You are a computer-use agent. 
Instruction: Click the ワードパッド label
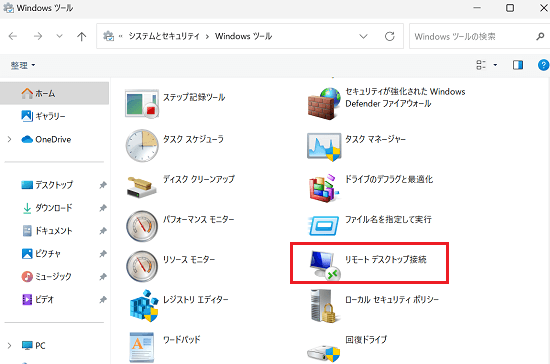pyautogui.click(x=182, y=339)
